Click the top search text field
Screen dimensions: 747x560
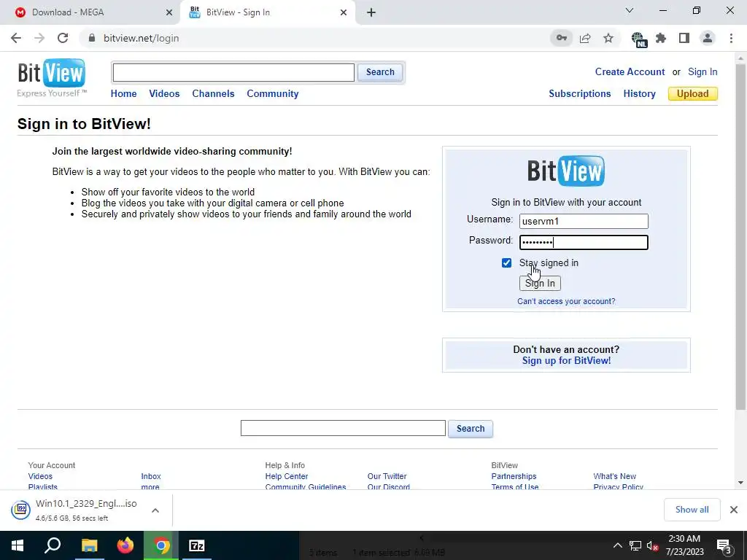(233, 72)
